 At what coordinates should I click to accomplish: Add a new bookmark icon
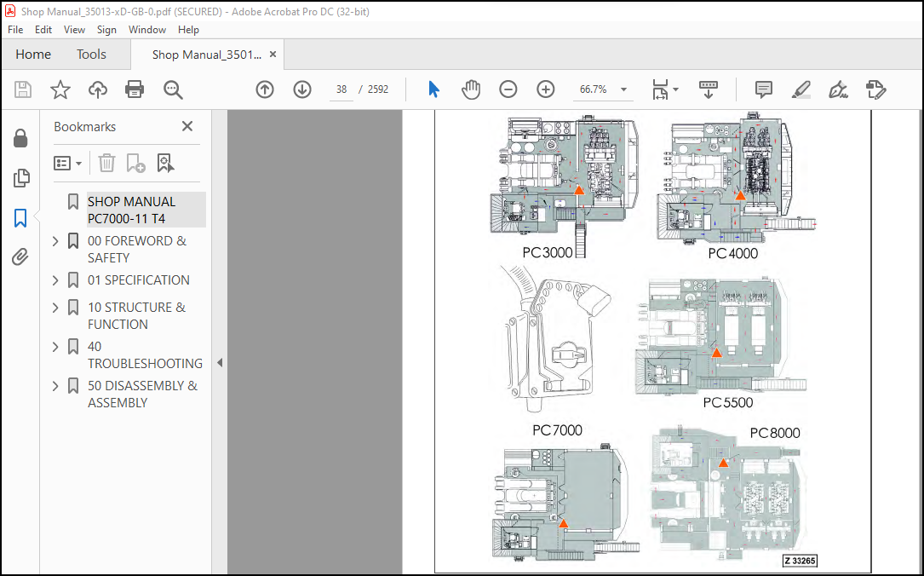pos(135,164)
